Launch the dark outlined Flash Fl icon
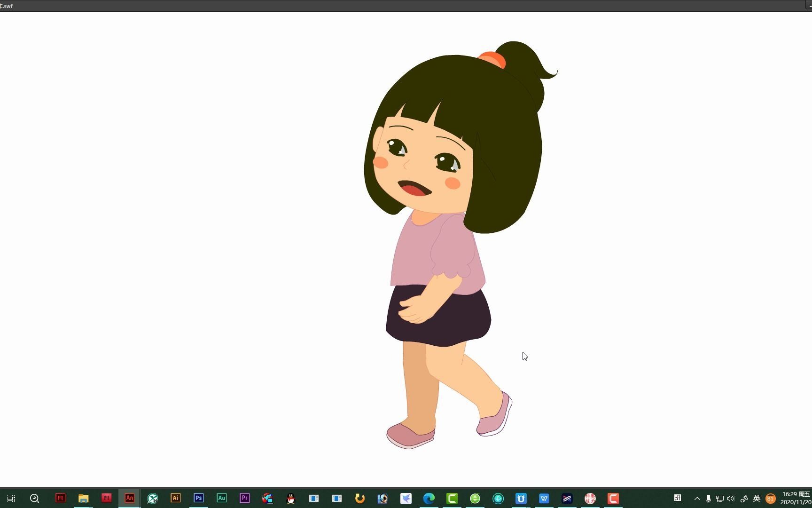812x508 pixels. tap(60, 498)
